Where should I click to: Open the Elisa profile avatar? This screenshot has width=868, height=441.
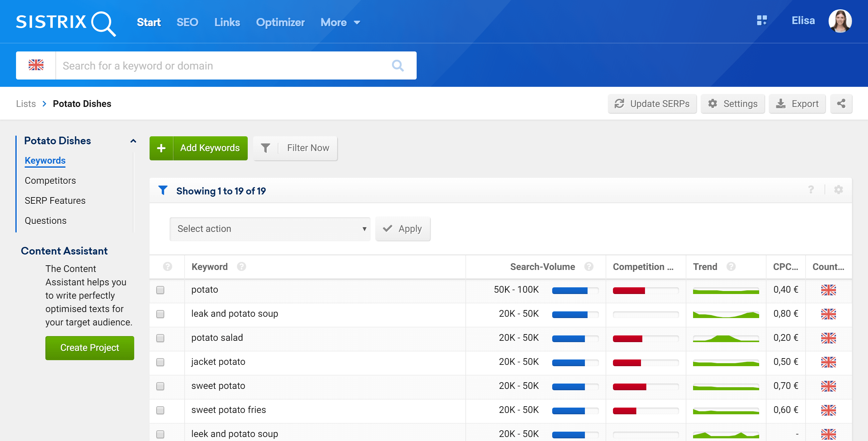tap(840, 21)
